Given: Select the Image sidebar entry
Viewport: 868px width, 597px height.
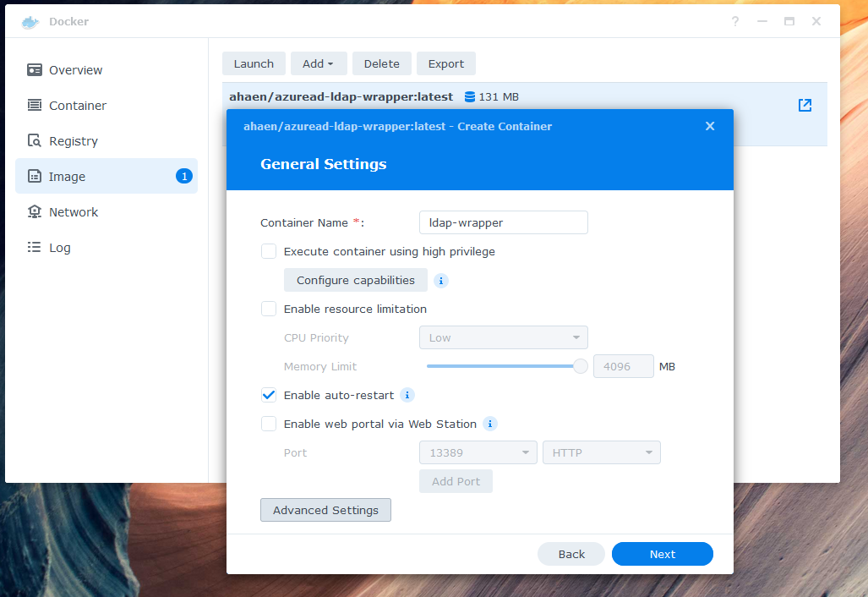Looking at the screenshot, I should [106, 176].
